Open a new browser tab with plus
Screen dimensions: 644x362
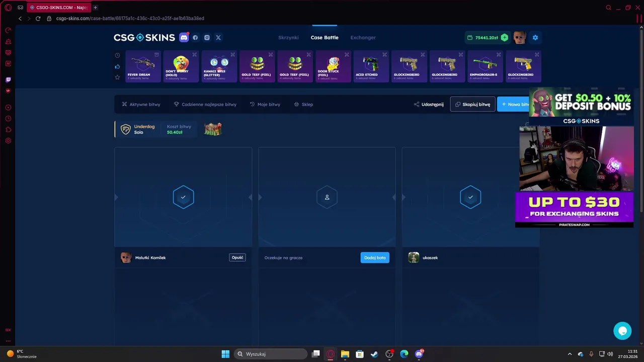[x=95, y=8]
